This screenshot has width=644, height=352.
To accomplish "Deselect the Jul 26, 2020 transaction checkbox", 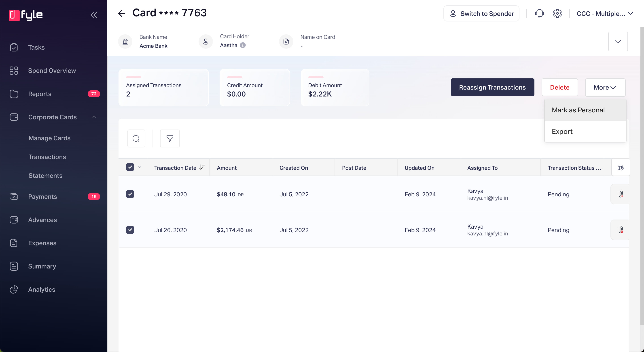I will click(x=130, y=230).
